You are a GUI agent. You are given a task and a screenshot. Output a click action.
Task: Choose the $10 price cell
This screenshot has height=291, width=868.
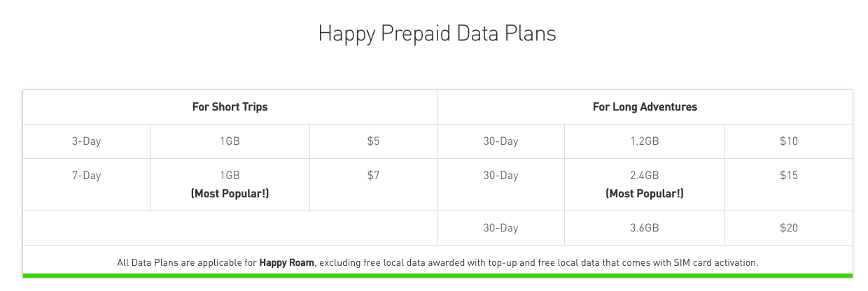click(788, 141)
